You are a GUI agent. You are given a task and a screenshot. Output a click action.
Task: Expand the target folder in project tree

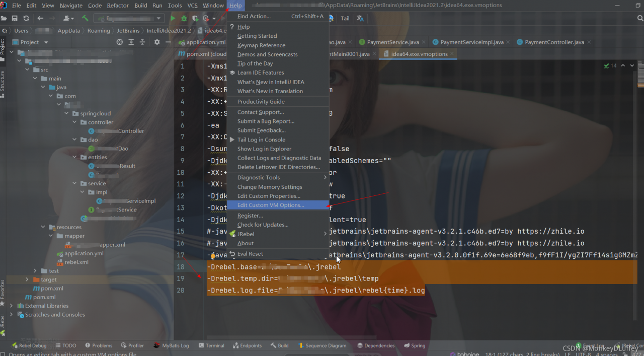[x=27, y=279]
